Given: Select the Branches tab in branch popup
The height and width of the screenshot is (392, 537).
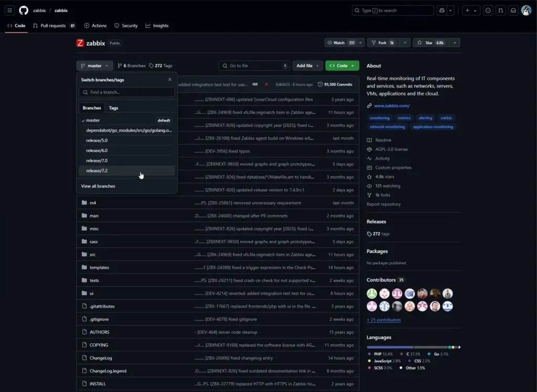Looking at the screenshot, I should tap(92, 108).
